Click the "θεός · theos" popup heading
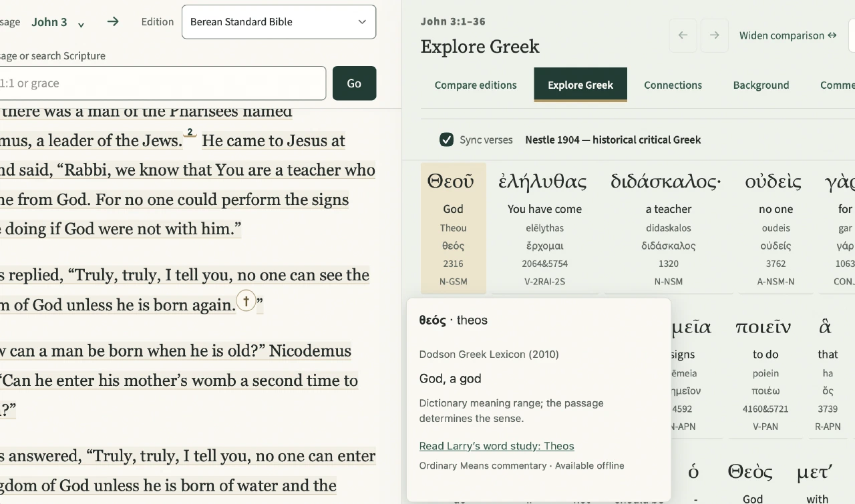The width and height of the screenshot is (855, 504). click(x=454, y=320)
